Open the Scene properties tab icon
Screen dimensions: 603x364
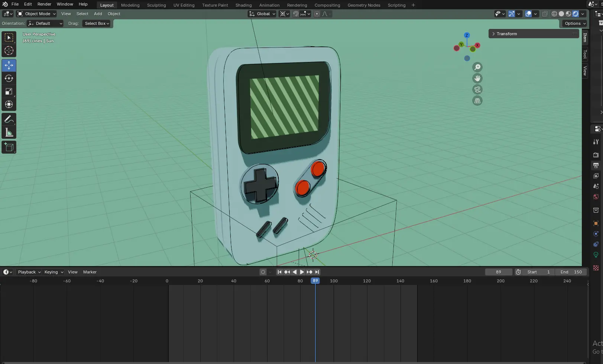596,186
